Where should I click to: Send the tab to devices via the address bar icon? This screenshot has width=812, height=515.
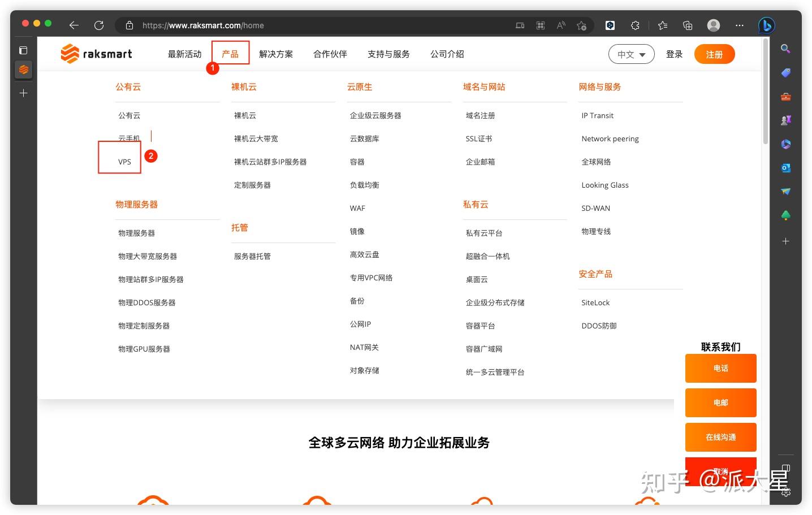click(x=520, y=25)
